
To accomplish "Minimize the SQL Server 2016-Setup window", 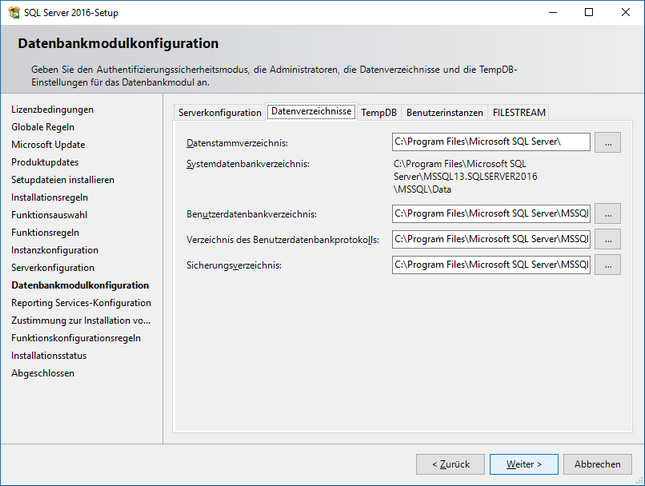I will [x=553, y=12].
